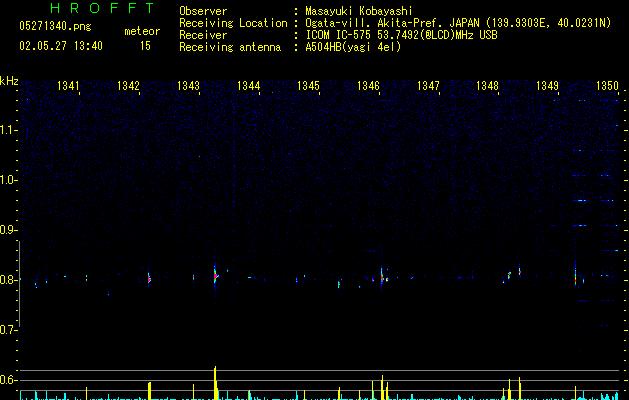Click the Receiving antenna label
The image size is (629, 400).
230,47
